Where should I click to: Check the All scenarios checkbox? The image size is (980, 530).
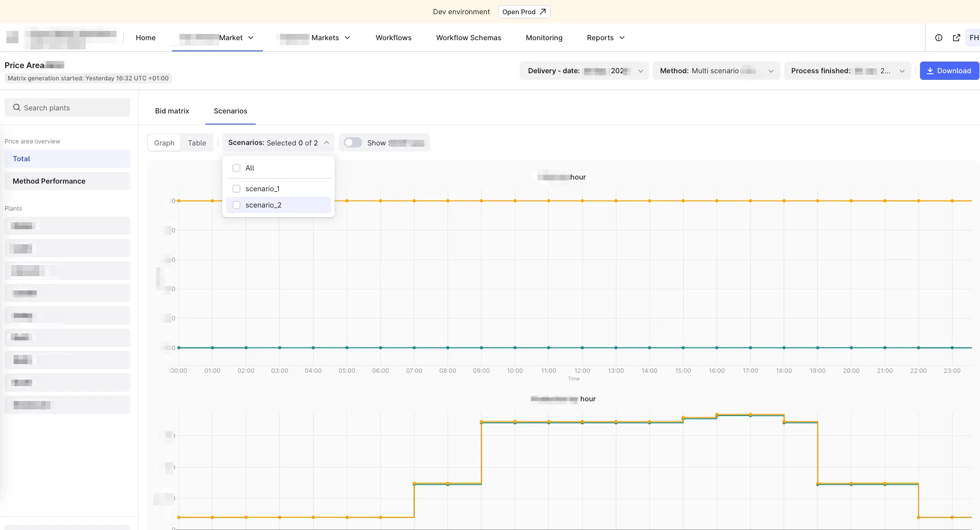[236, 168]
